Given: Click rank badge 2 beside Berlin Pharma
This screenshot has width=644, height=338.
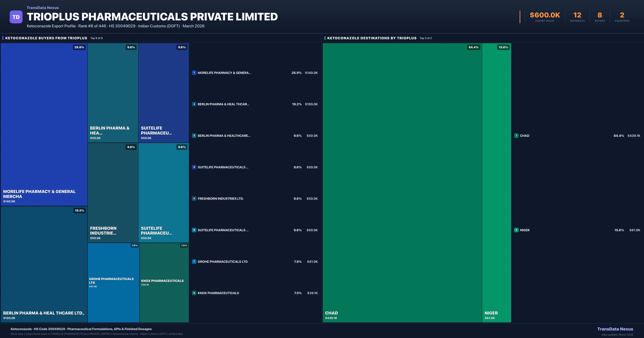Looking at the screenshot, I should (194, 104).
